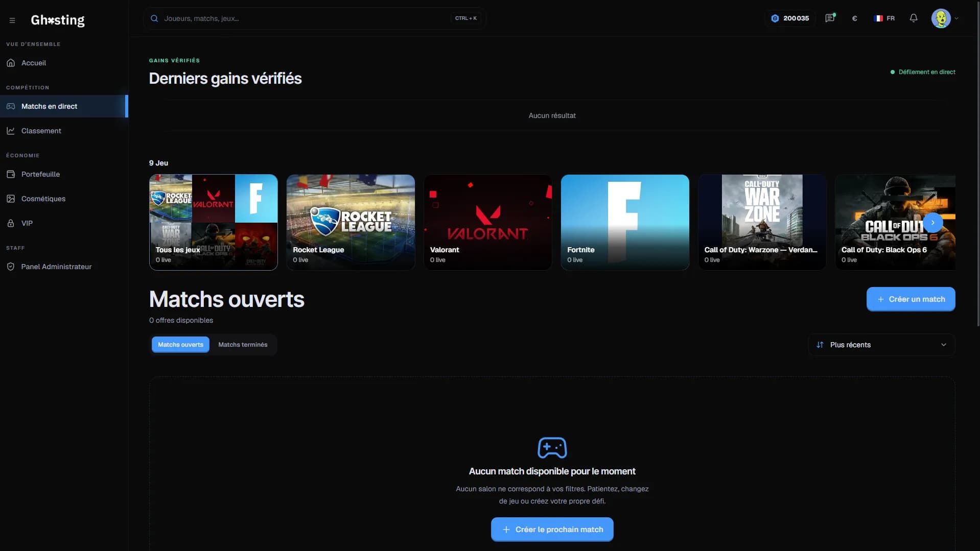The height and width of the screenshot is (551, 980).
Task: Open the FR language selector
Action: [x=884, y=18]
